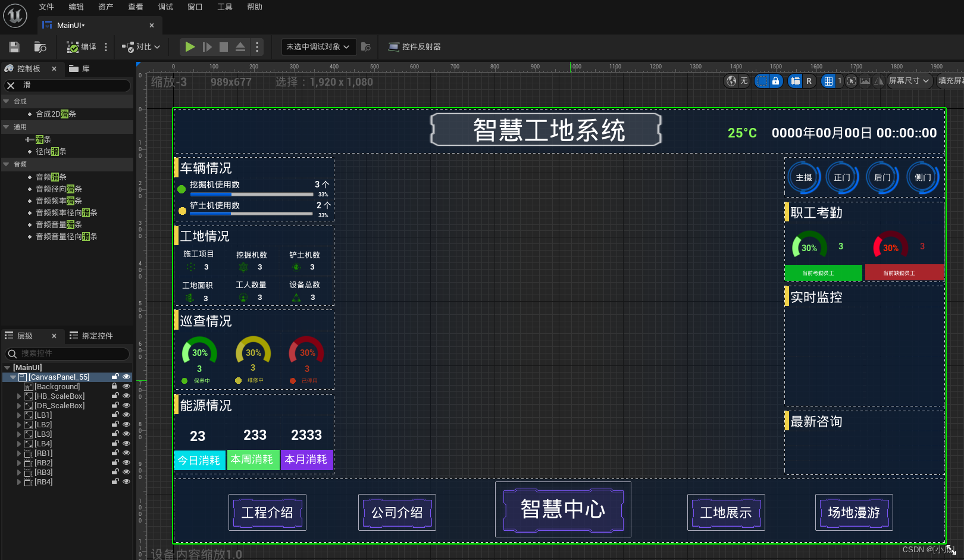This screenshot has width=964, height=560.
Task: Toggle dashed outline display in designer toolbar
Action: [762, 81]
